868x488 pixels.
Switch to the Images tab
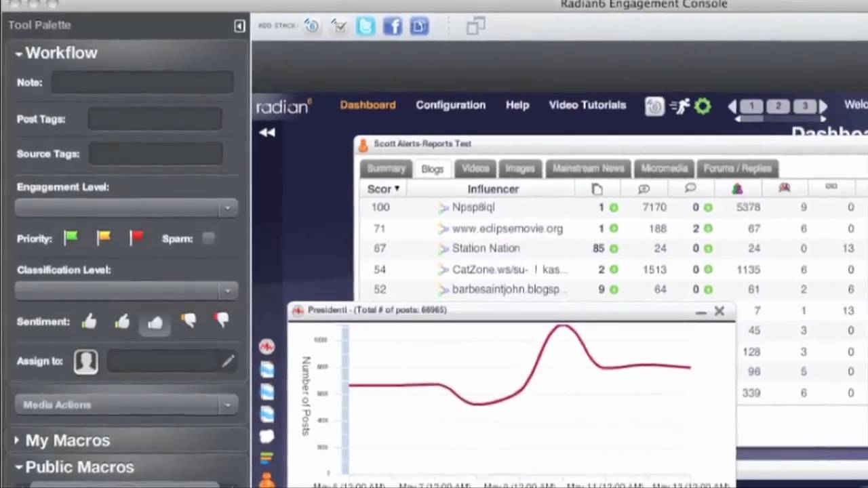coord(520,168)
